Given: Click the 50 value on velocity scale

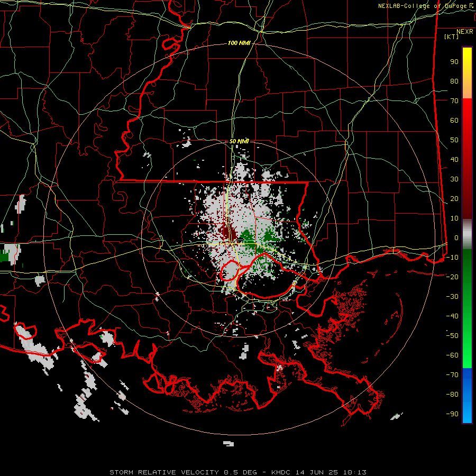Looking at the screenshot, I should [454, 140].
